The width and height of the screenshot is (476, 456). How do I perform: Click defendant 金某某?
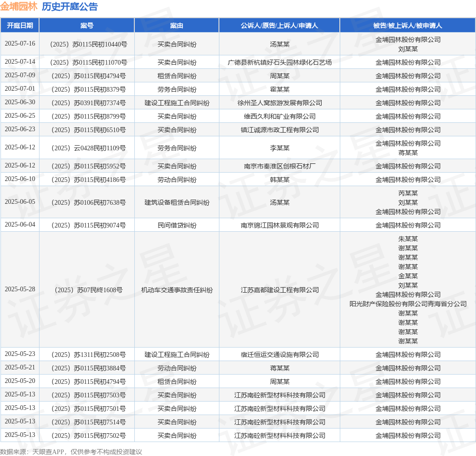(408, 276)
